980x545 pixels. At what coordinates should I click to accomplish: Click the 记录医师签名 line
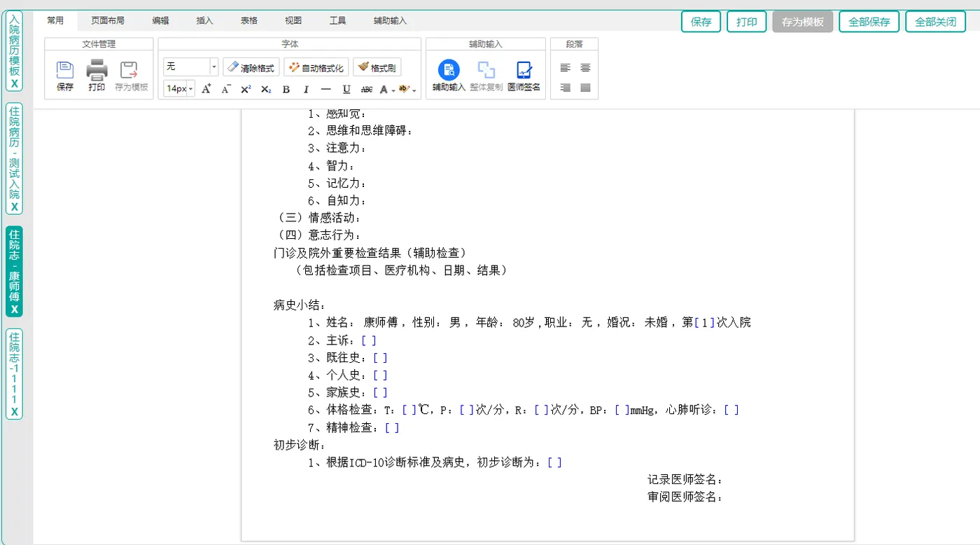pos(685,480)
